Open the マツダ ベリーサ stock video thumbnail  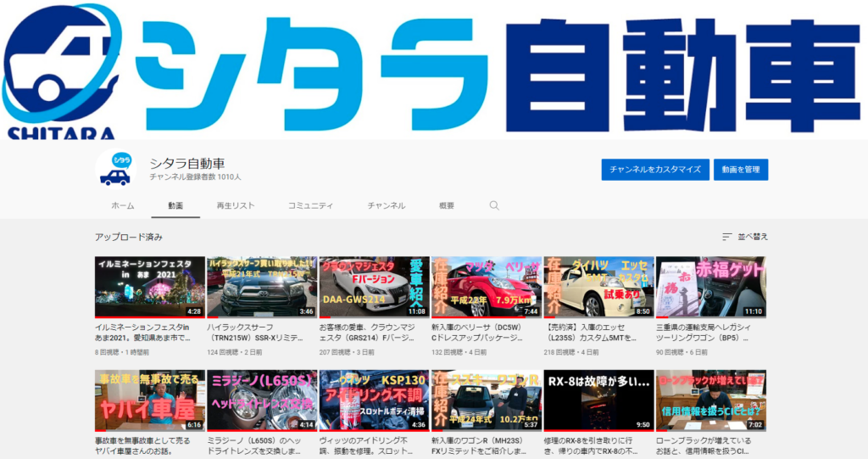click(487, 287)
